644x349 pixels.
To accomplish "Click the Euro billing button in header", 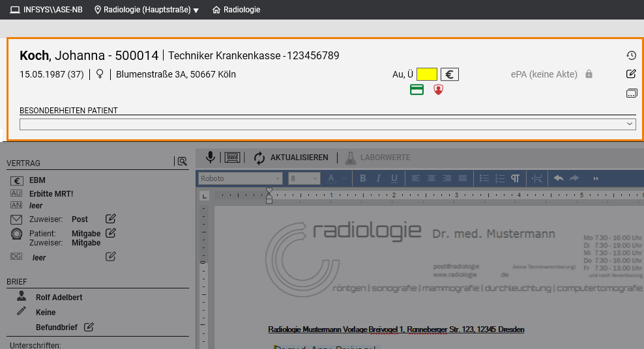I will [x=449, y=74].
